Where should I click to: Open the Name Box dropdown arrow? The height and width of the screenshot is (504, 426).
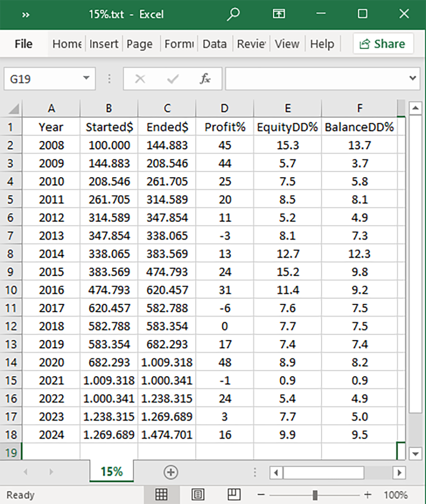tap(86, 78)
